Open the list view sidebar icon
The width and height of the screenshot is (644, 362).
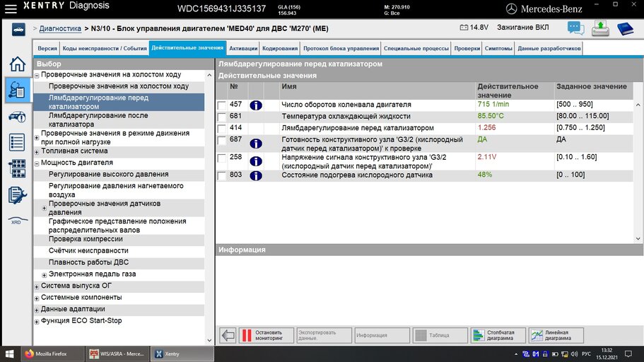[17, 143]
